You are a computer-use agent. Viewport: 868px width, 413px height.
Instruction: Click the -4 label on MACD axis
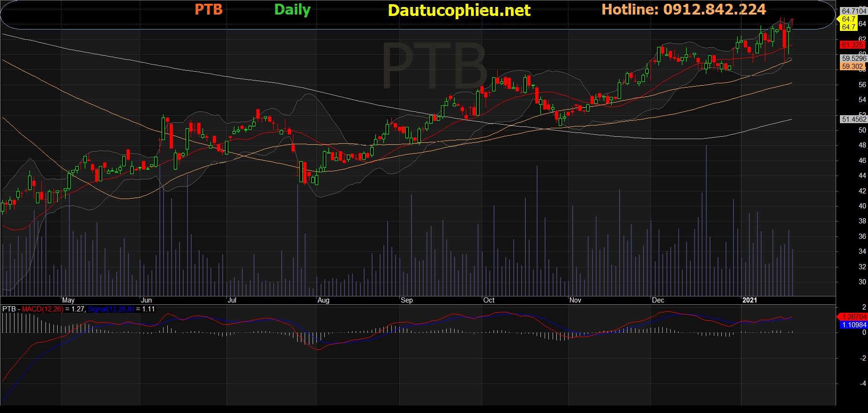[x=863, y=383]
